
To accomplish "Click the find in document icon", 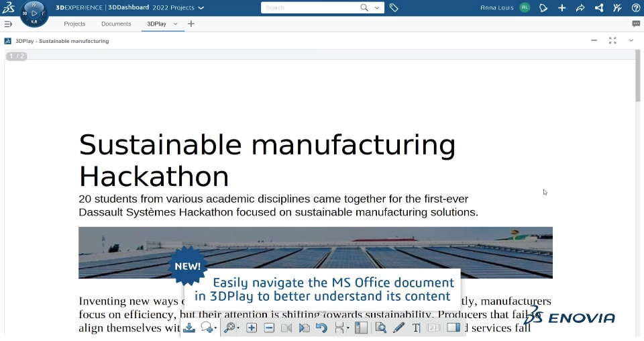I will 381,328.
